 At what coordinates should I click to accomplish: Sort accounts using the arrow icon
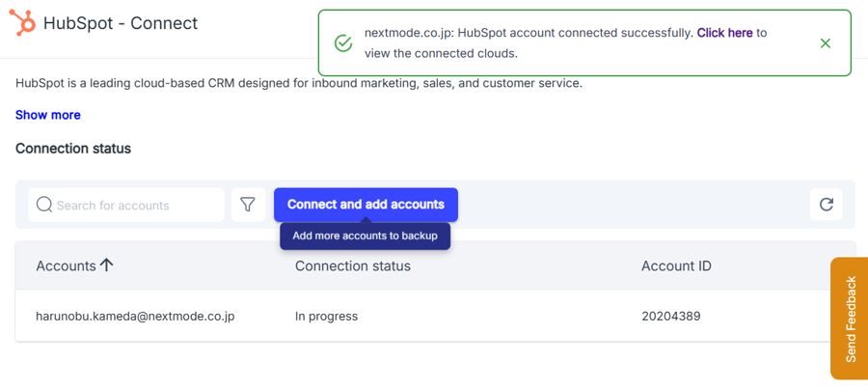[x=106, y=265]
